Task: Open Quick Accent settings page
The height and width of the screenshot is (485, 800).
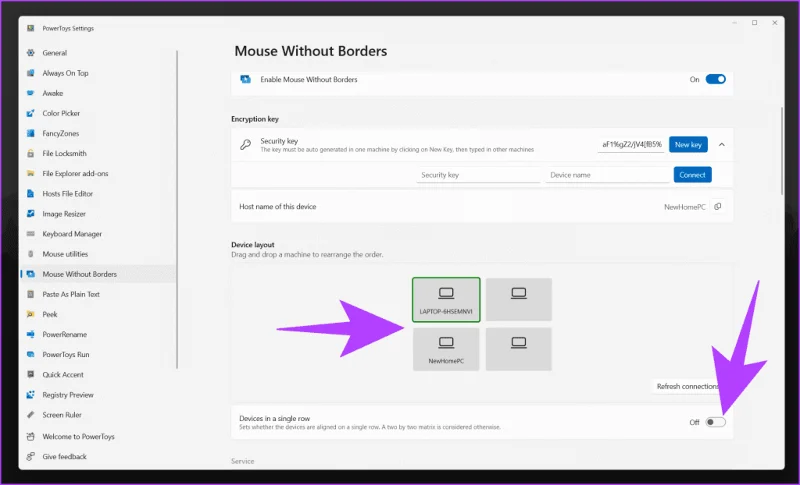Action: (x=63, y=374)
